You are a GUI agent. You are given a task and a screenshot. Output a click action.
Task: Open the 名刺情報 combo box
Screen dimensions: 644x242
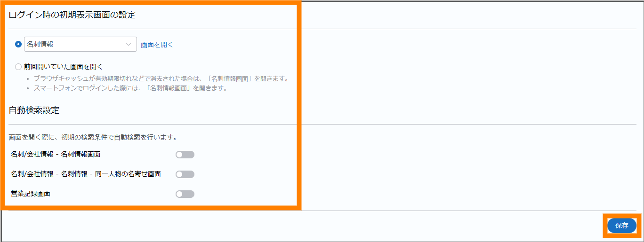point(80,44)
